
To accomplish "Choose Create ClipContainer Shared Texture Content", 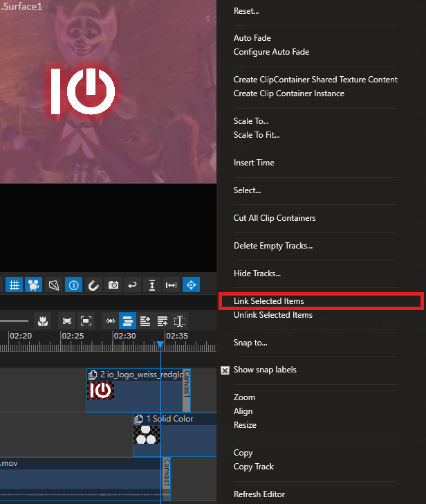I will point(315,80).
